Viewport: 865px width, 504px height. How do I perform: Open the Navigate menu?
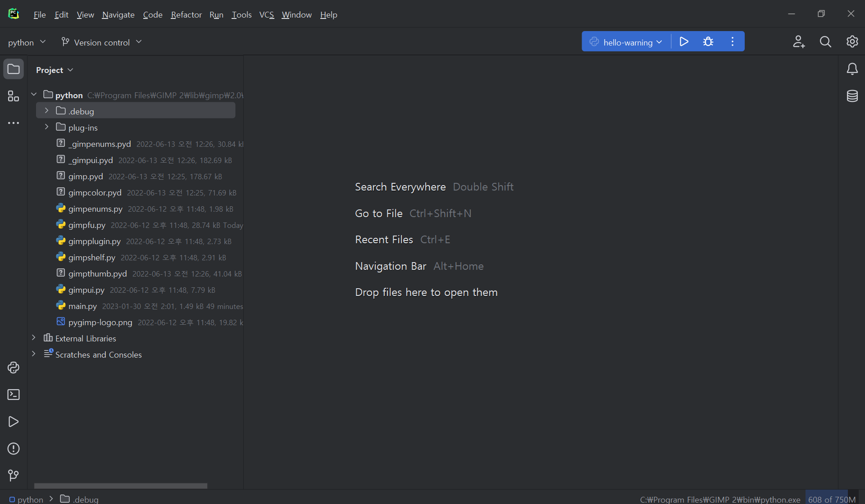point(118,15)
